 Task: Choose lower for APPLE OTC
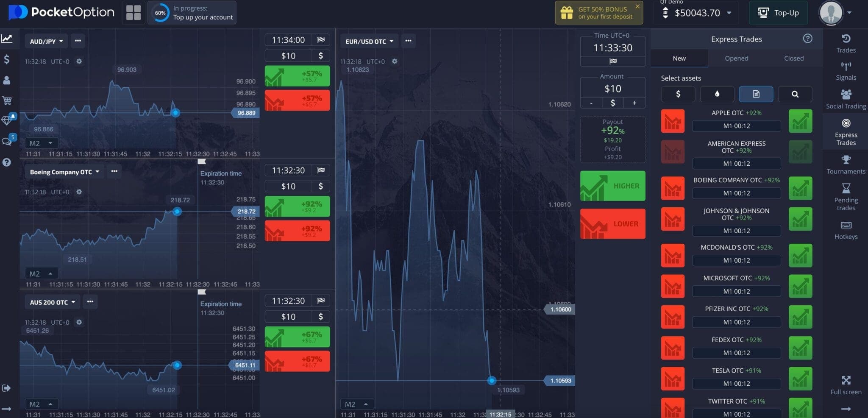[x=673, y=121]
